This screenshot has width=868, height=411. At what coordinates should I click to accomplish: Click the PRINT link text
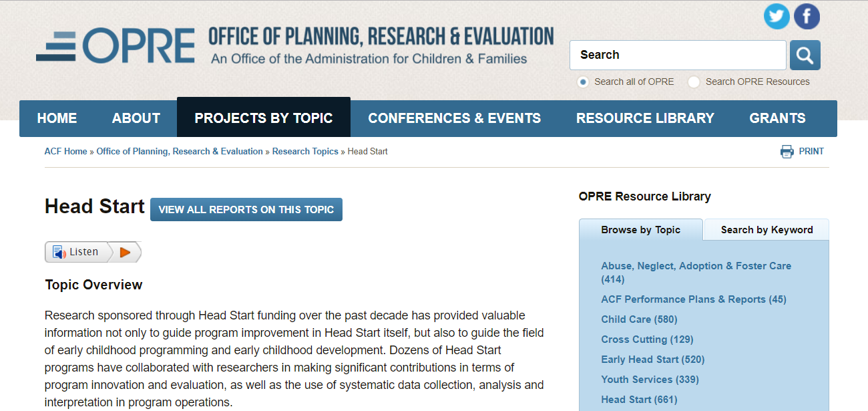pyautogui.click(x=811, y=152)
